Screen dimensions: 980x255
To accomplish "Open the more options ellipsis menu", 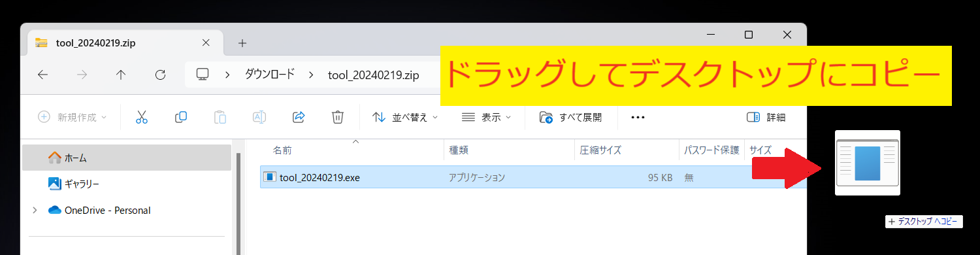I will pos(638,118).
